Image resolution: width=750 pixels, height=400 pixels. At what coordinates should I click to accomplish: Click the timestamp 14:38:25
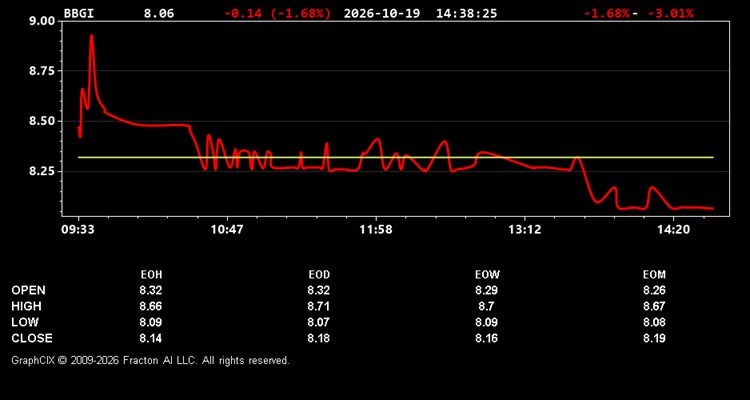pyautogui.click(x=466, y=13)
